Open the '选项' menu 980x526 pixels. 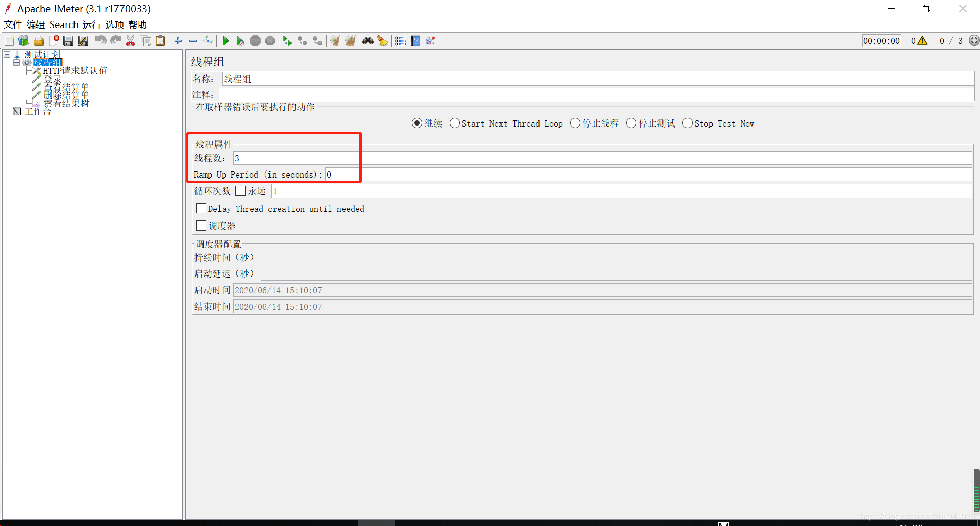pyautogui.click(x=114, y=24)
